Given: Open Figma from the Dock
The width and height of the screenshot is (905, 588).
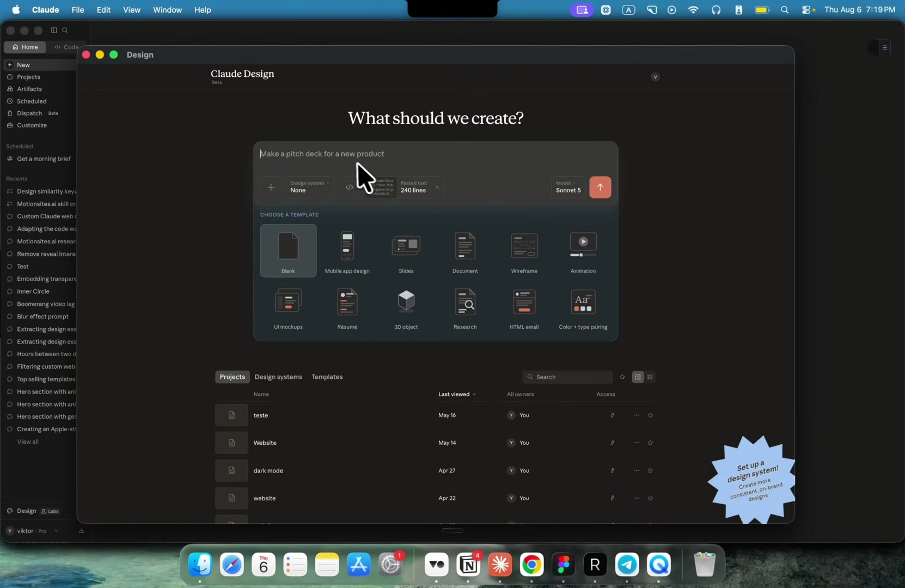Looking at the screenshot, I should click(563, 565).
